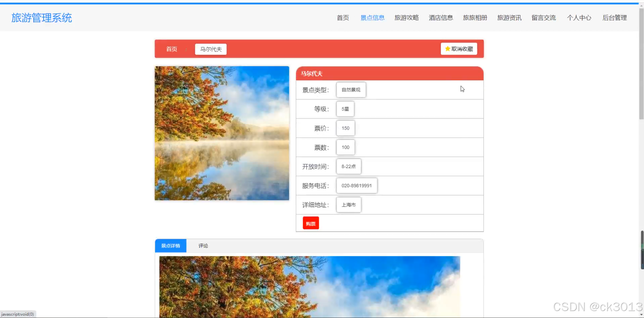This screenshot has height=318, width=644.
Task: Switch to the 评论 tab
Action: point(203,246)
